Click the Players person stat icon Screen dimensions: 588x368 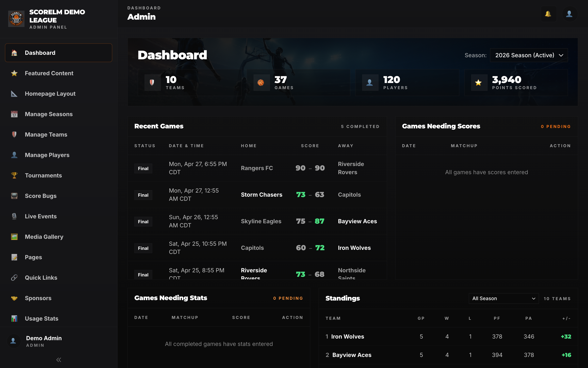click(370, 83)
